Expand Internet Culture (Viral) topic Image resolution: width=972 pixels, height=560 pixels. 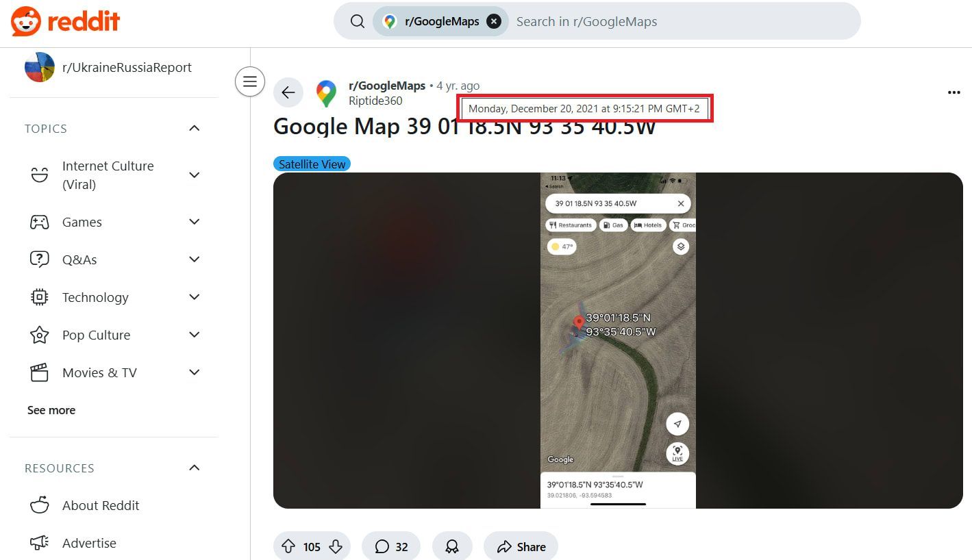coord(195,175)
